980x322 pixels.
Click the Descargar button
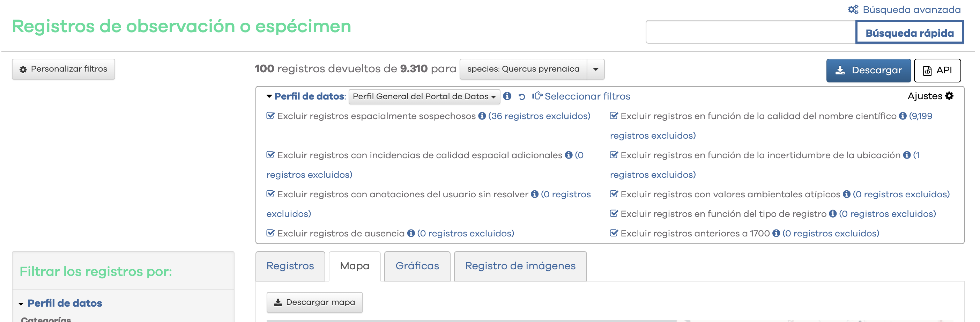click(868, 71)
